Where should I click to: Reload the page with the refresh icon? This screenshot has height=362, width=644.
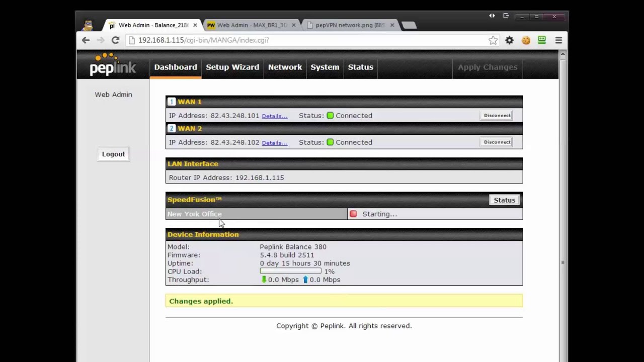115,40
